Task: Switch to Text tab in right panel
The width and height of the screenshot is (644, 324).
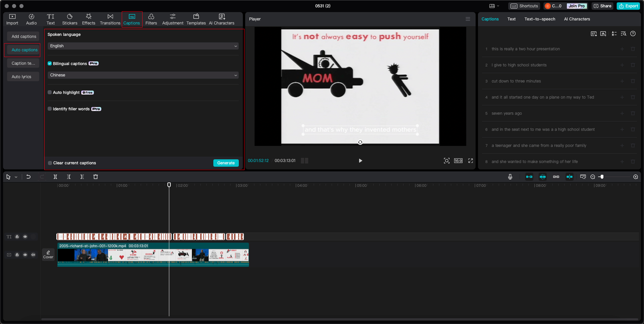Action: point(511,19)
